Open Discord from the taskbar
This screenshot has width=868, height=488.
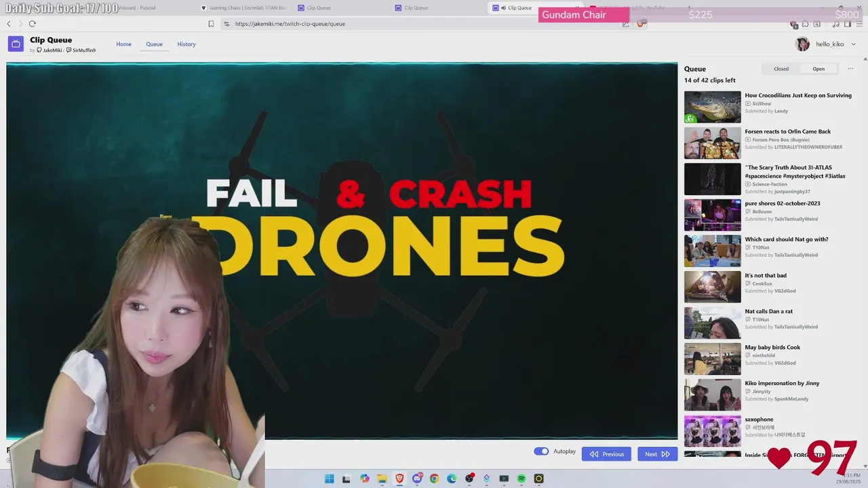(x=417, y=479)
